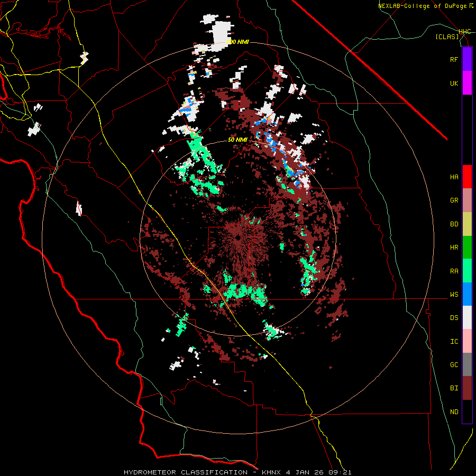476x476 pixels.
Task: Click the ND legend label
Action: (x=454, y=411)
